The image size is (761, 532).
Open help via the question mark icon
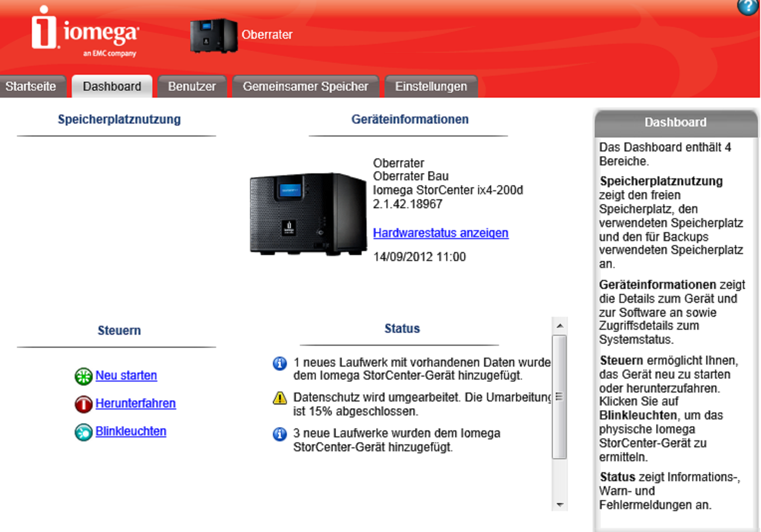tap(748, 6)
